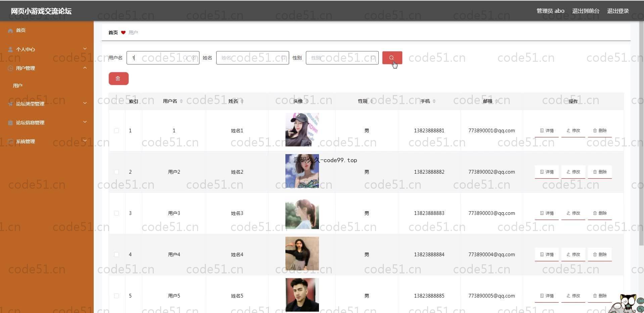Select checkbox for row 用户5
The width and height of the screenshot is (644, 313).
tap(117, 296)
